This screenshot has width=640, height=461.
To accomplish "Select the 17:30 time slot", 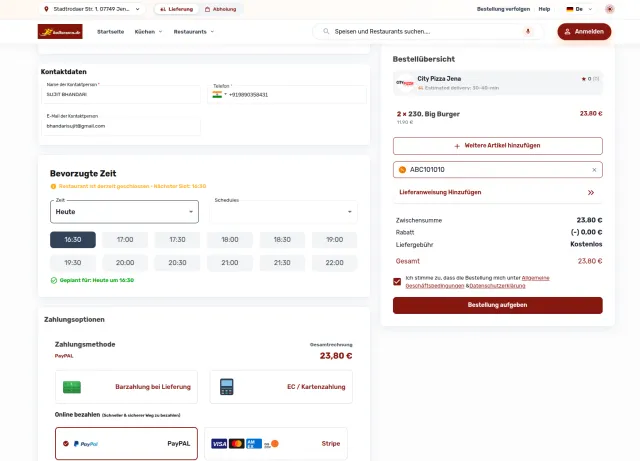I will point(178,240).
